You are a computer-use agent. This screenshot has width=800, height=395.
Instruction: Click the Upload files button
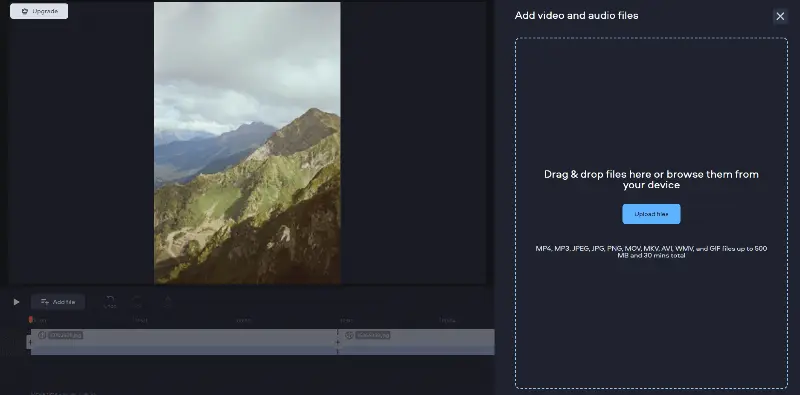coord(651,214)
